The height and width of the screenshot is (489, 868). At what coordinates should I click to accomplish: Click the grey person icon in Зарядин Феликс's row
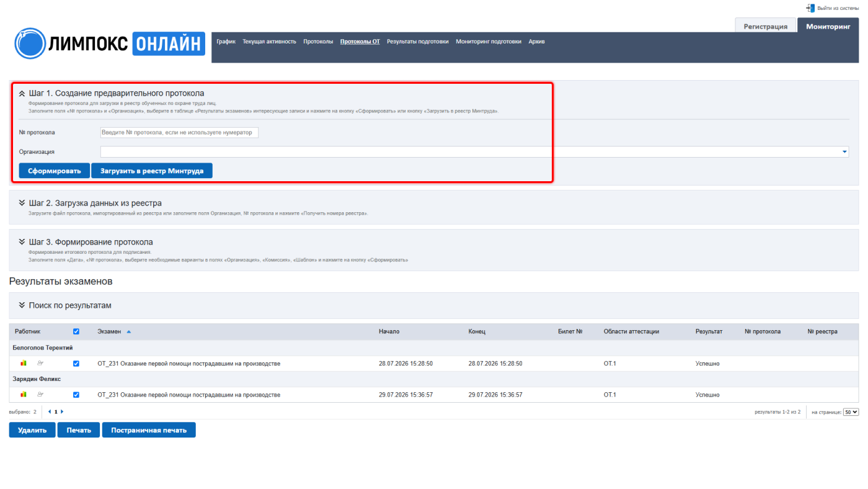pos(40,394)
